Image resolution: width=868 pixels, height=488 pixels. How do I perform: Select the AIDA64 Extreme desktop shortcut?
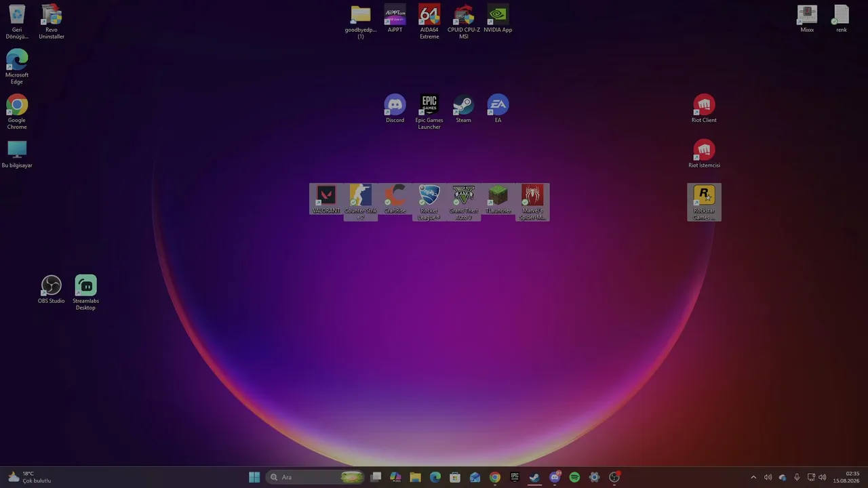[x=429, y=22]
